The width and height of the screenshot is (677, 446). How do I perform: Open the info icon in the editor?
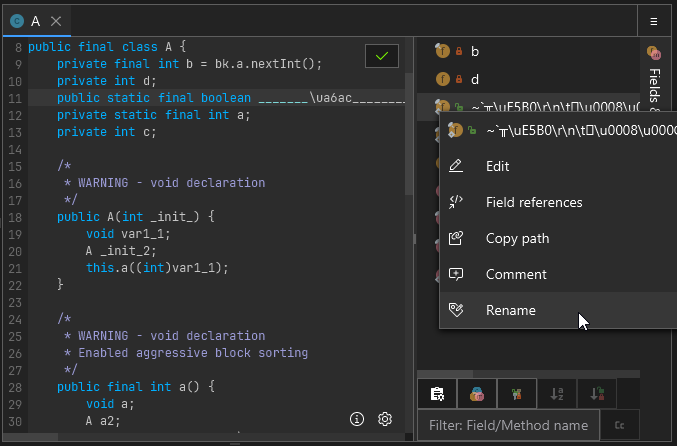(x=357, y=419)
